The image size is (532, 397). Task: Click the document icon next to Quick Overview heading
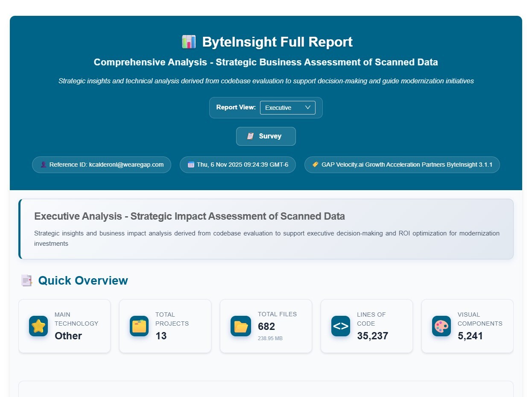tap(26, 280)
